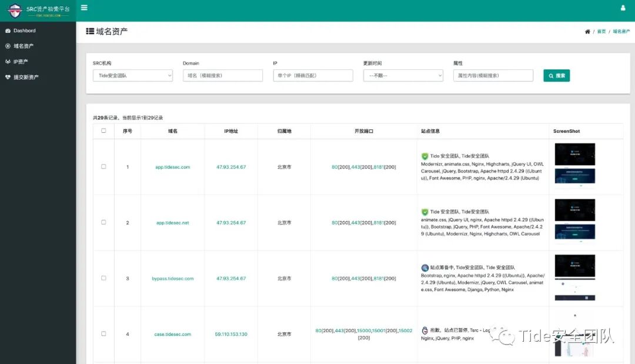The width and height of the screenshot is (635, 364).
Task: Click the 归属地 column header
Action: click(x=285, y=131)
